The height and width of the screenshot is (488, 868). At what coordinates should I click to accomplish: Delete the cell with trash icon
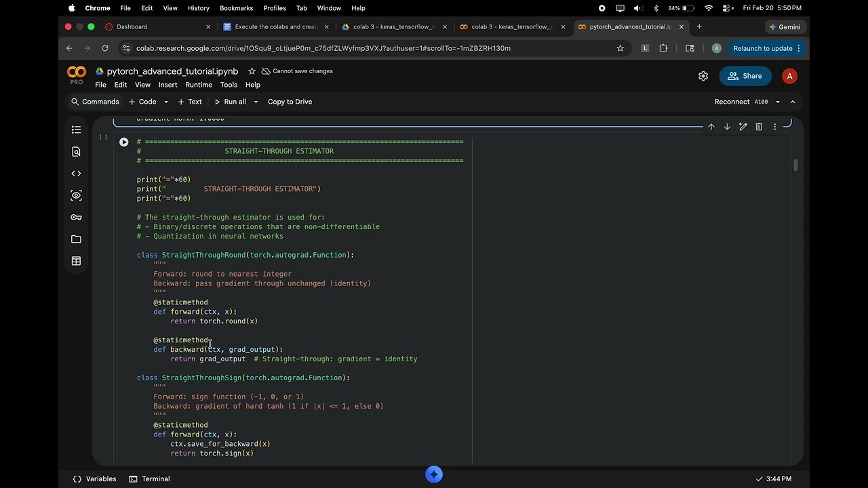[x=759, y=127]
